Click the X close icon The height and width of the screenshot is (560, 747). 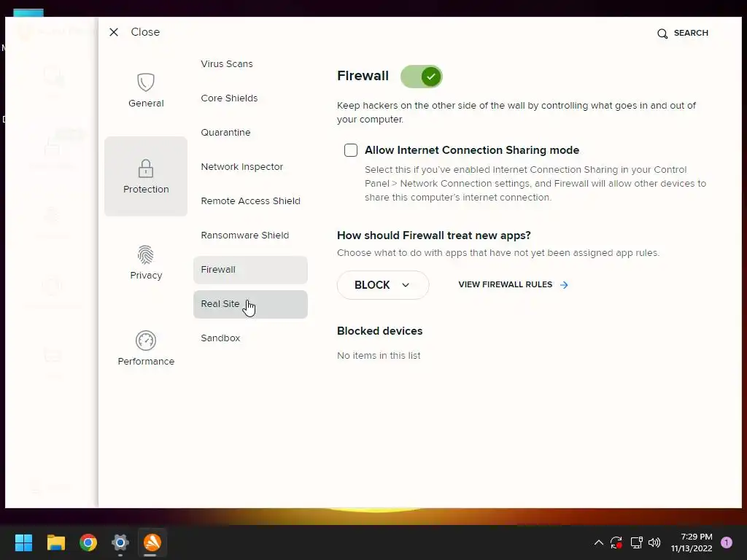[113, 32]
